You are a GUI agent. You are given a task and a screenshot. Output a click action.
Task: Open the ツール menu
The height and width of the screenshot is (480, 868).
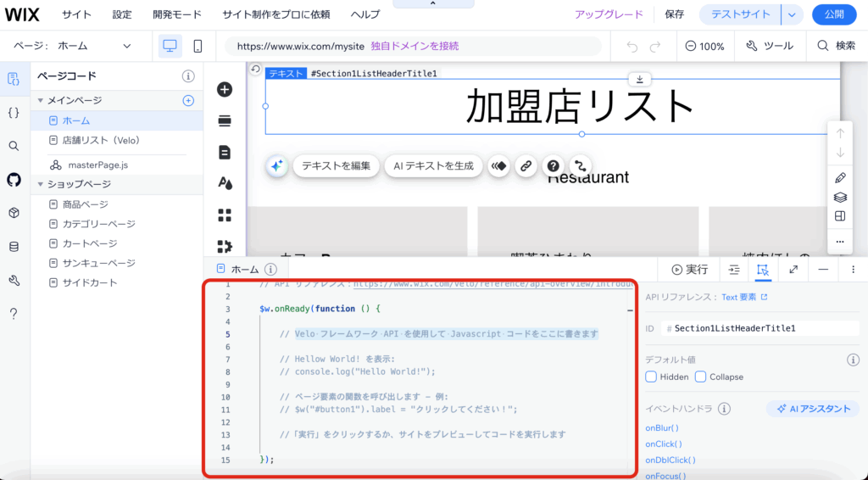point(770,46)
